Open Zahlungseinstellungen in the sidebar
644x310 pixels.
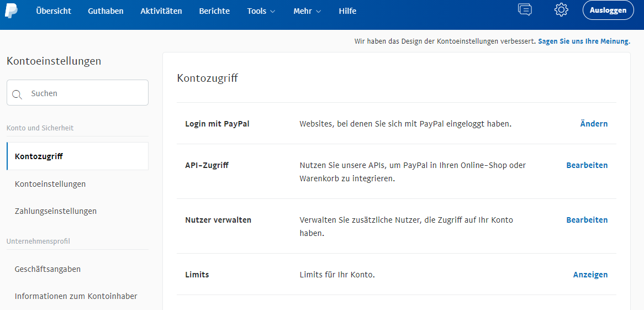click(56, 211)
